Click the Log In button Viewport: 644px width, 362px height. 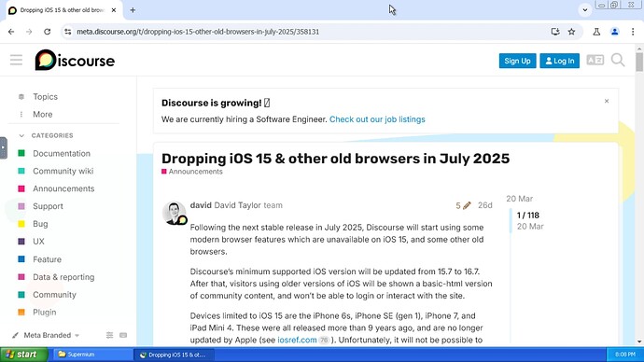coord(559,61)
